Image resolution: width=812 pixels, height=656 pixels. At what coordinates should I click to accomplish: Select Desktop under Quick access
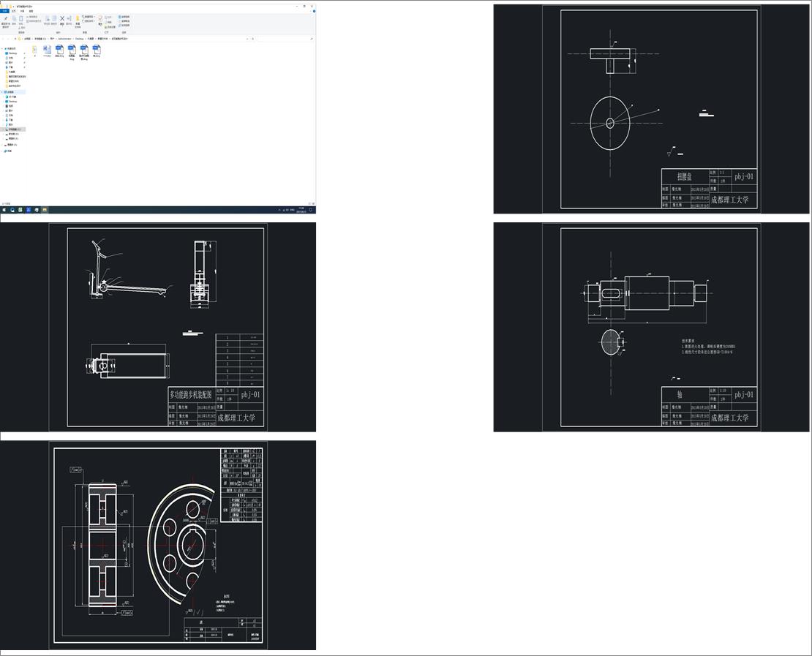pyautogui.click(x=13, y=53)
